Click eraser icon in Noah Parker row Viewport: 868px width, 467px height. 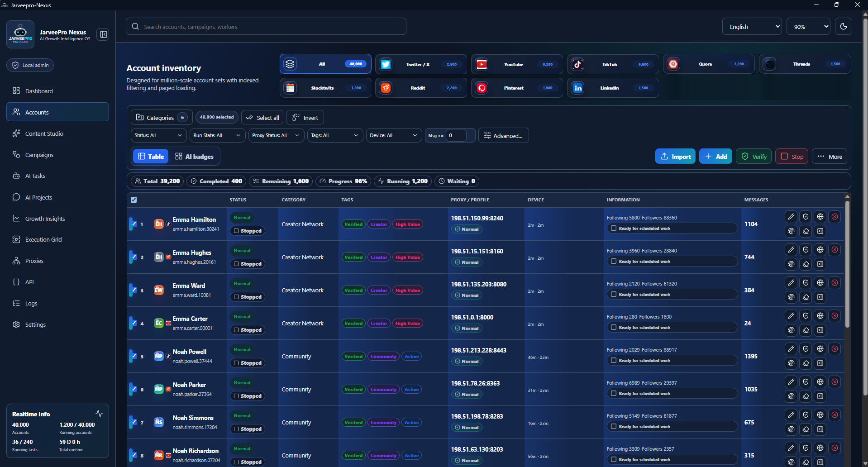pyautogui.click(x=806, y=396)
